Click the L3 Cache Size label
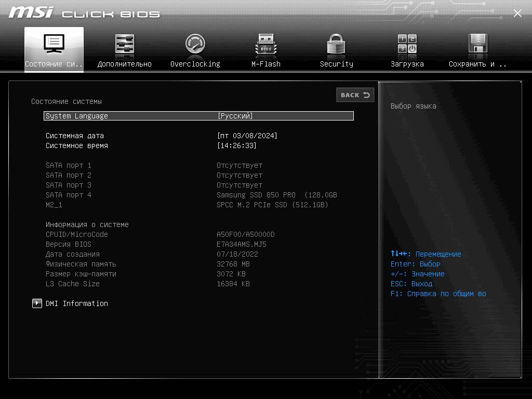Viewport: 532px width, 399px height. [x=73, y=283]
